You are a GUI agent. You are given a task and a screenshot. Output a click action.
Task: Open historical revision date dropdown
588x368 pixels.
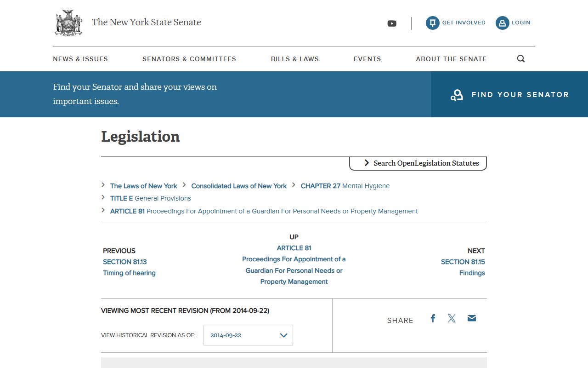pyautogui.click(x=248, y=335)
